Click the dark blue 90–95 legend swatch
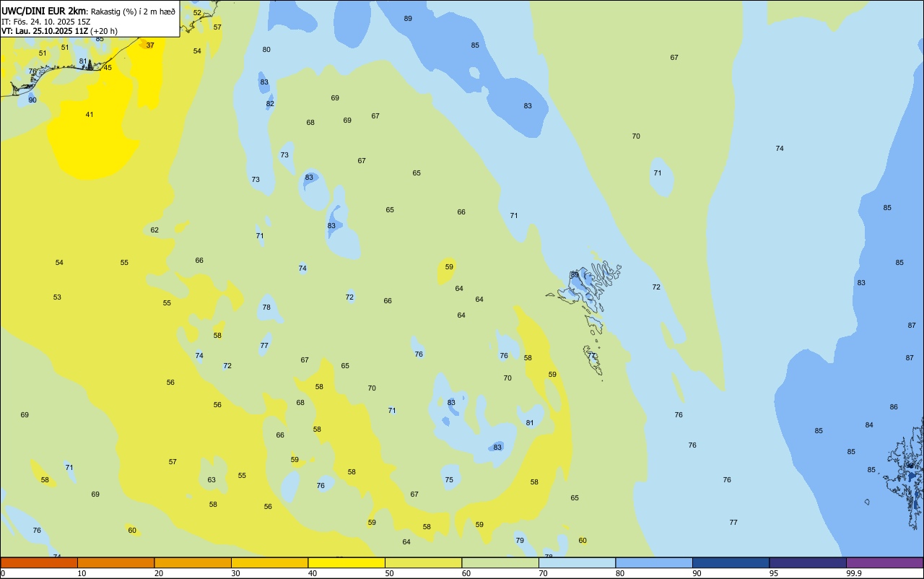Viewport: 924px width, 579px height. 731,562
